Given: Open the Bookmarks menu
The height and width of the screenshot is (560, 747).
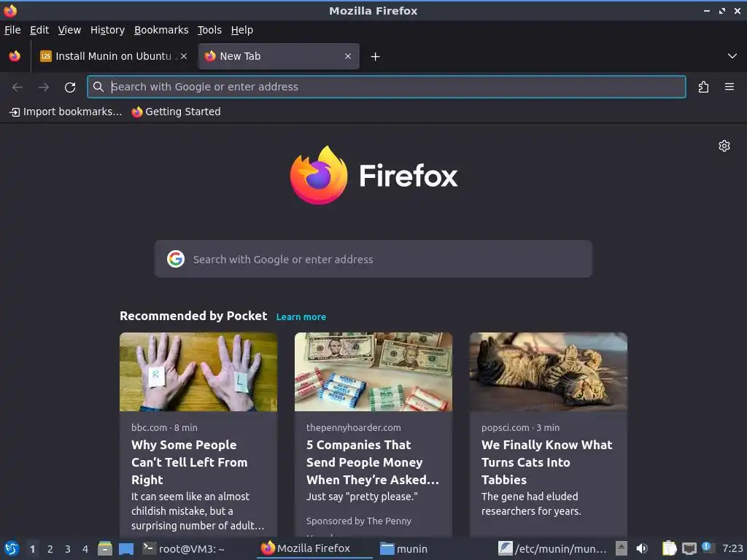Looking at the screenshot, I should point(161,30).
